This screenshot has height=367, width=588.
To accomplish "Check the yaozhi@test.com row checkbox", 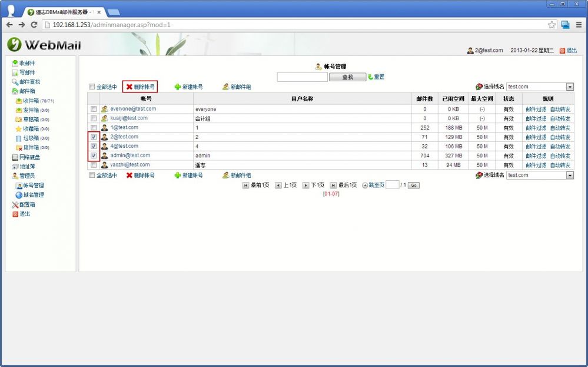I will pyautogui.click(x=94, y=165).
